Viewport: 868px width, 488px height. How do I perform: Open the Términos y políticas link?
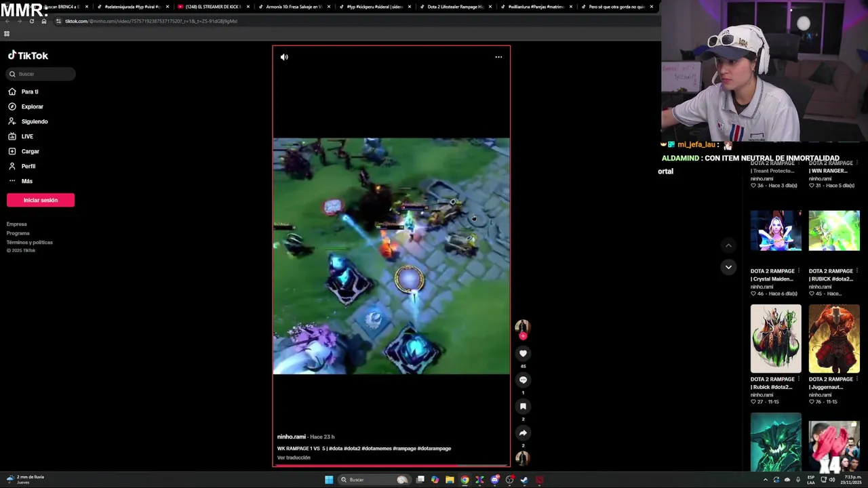(x=30, y=242)
